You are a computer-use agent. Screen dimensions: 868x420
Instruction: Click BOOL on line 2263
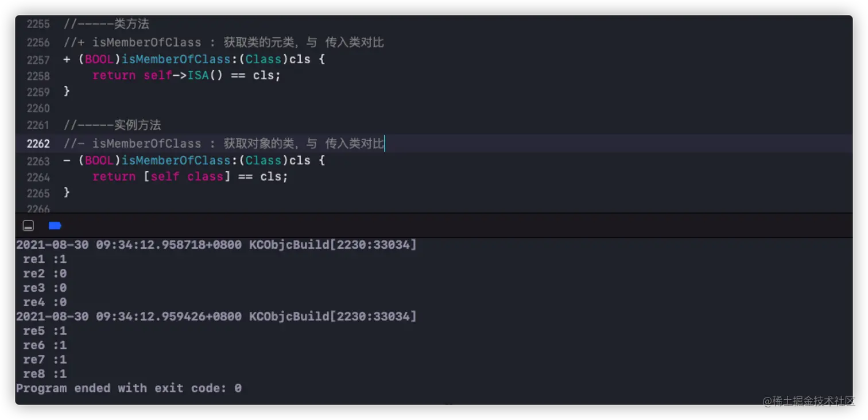[99, 160]
